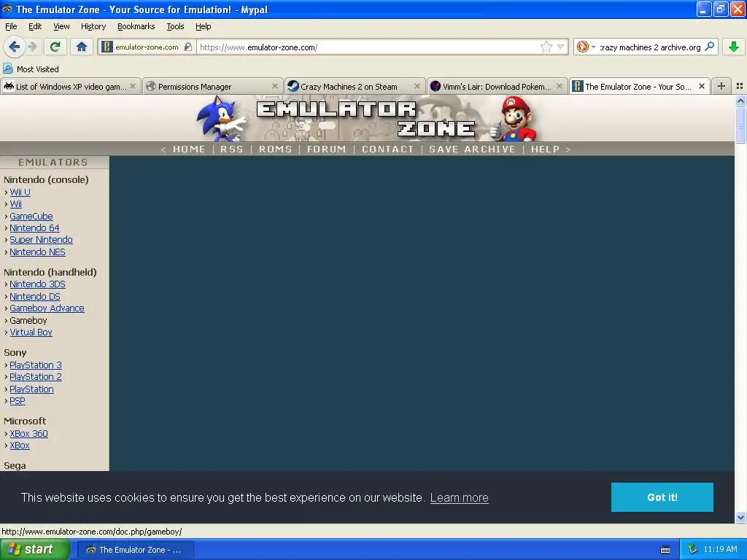This screenshot has height=560, width=747.
Task: Open the GameCube emulator link
Action: [x=31, y=216]
